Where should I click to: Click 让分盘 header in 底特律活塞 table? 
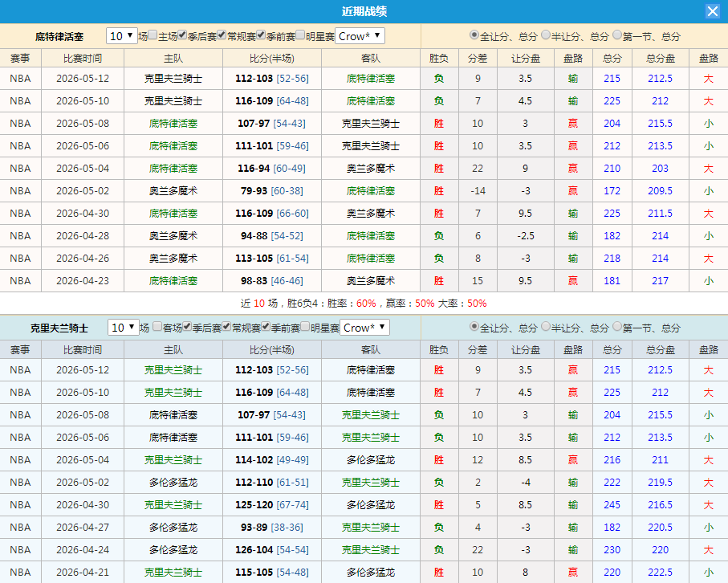(x=526, y=59)
